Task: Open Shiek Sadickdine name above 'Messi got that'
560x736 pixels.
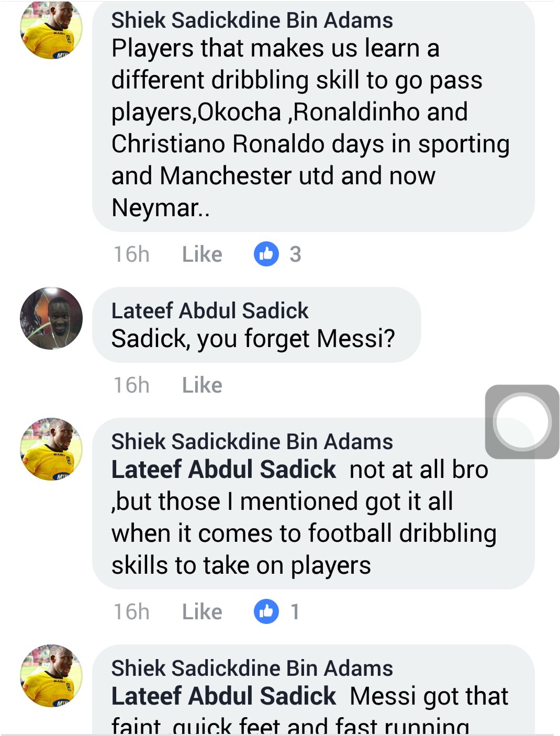Action: (x=252, y=668)
